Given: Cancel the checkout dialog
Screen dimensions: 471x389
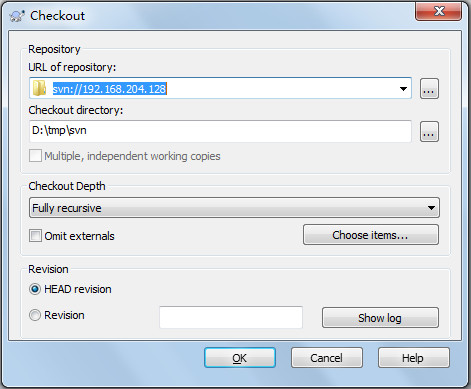Looking at the screenshot, I should click(x=327, y=358).
